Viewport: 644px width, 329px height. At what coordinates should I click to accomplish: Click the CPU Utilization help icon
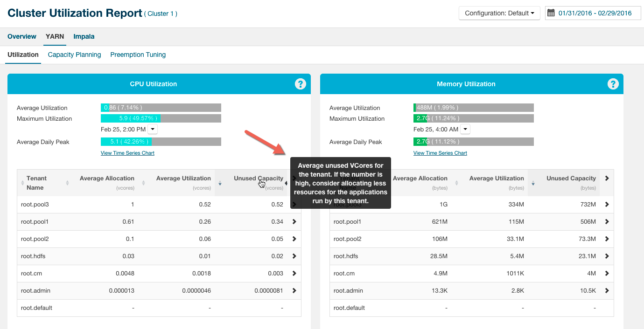pos(300,84)
